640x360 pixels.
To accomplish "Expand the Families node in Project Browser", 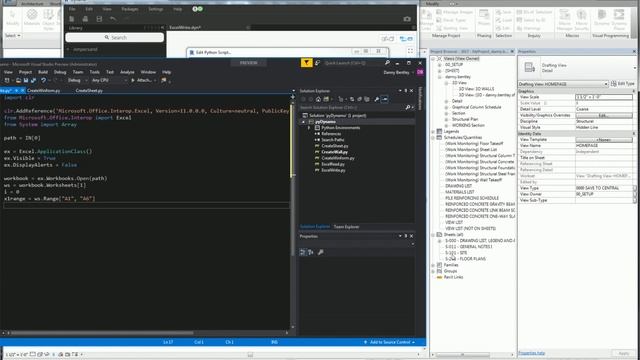I will [x=433, y=265].
